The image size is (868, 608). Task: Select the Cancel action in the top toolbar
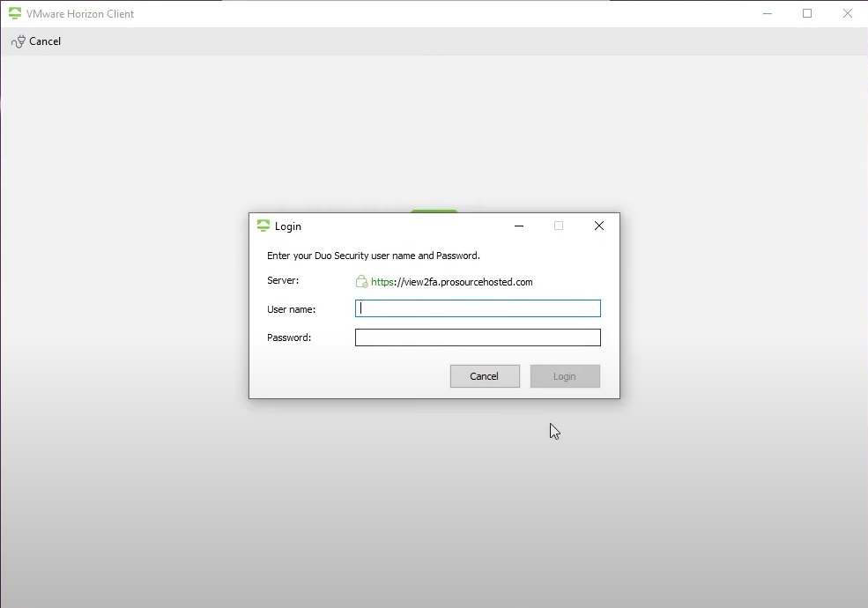[44, 41]
